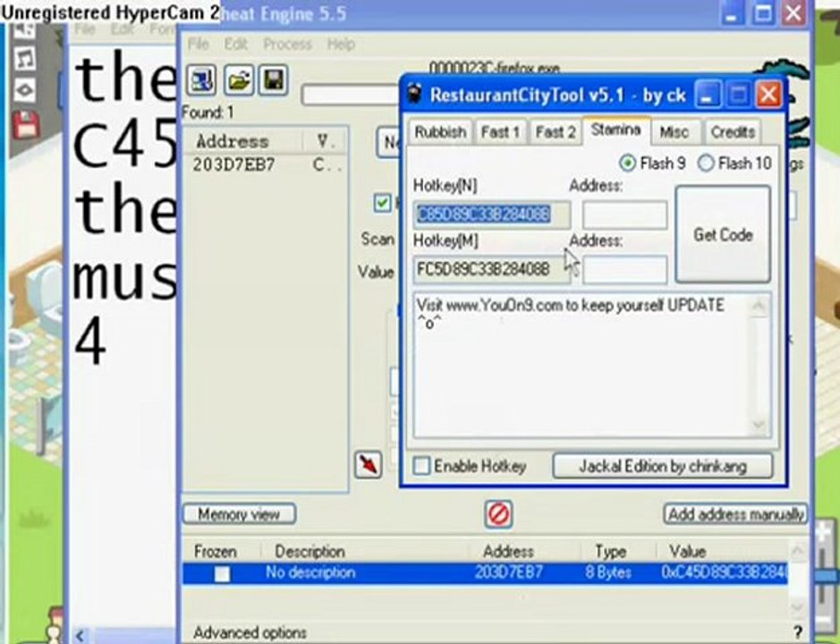Open the Misc tab
This screenshot has width=840, height=644.
coord(675,131)
